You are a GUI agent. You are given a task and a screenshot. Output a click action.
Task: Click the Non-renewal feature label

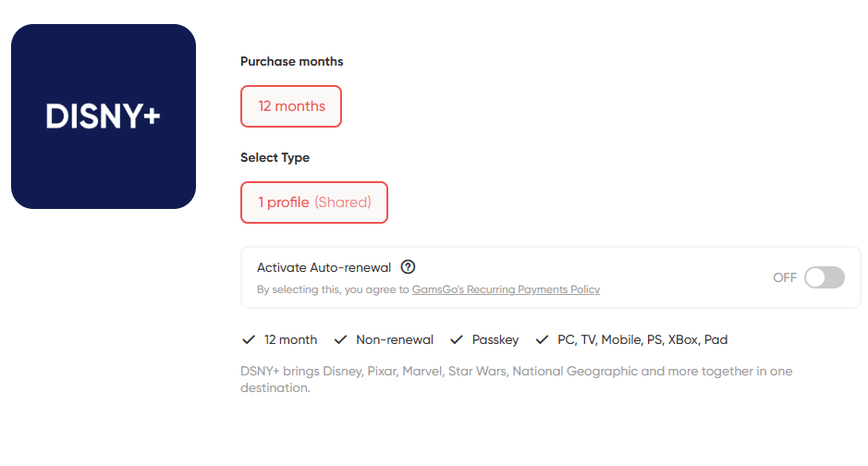tap(395, 340)
